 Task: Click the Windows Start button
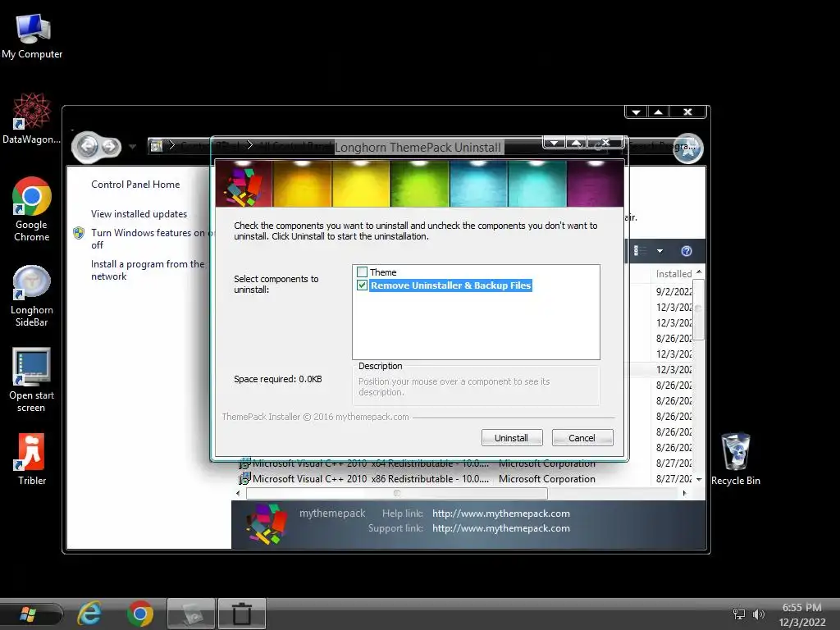coord(28,614)
